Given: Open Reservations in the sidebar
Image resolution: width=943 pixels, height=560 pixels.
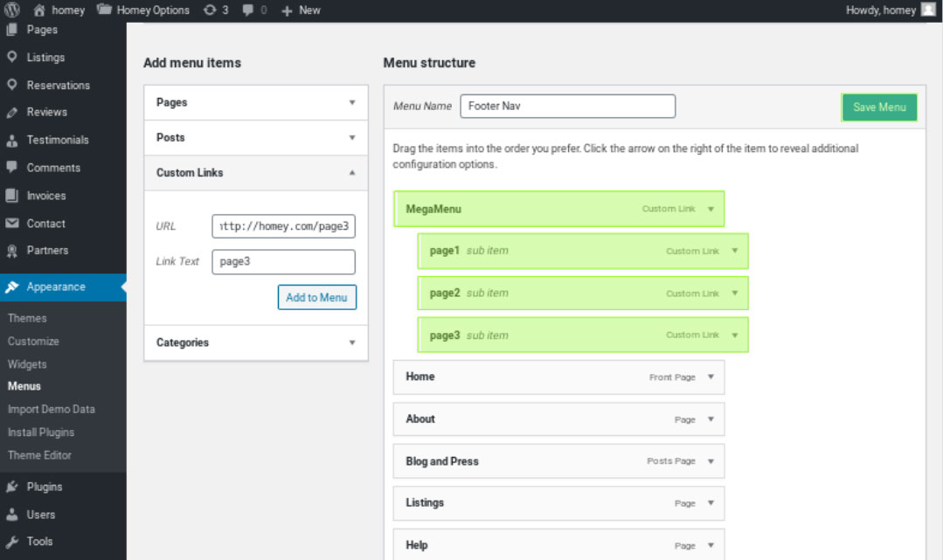Looking at the screenshot, I should 59,86.
